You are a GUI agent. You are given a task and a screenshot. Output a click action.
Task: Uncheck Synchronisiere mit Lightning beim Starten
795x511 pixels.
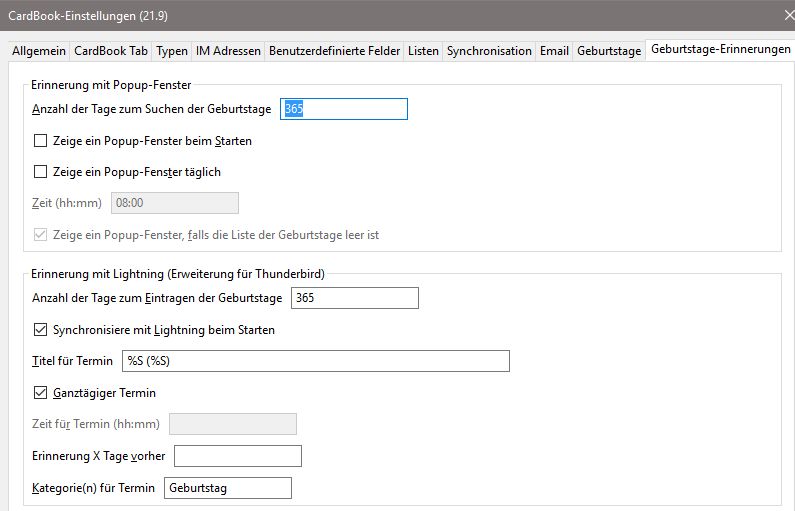point(40,330)
